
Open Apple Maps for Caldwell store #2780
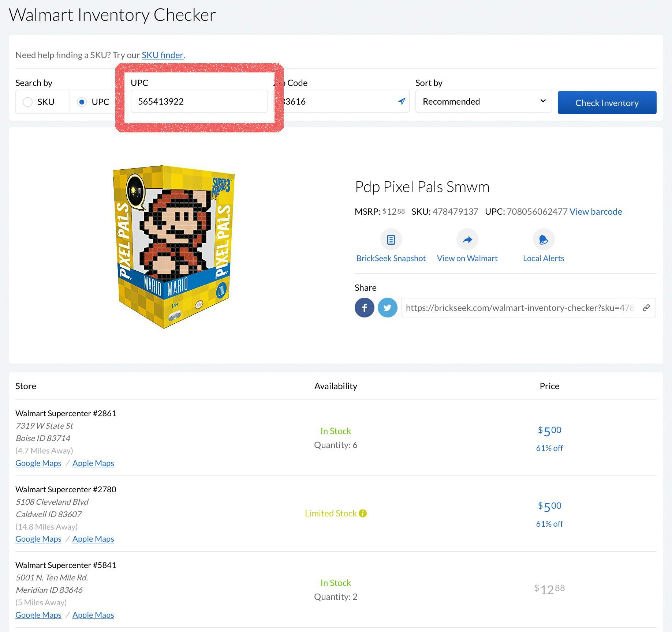click(93, 539)
